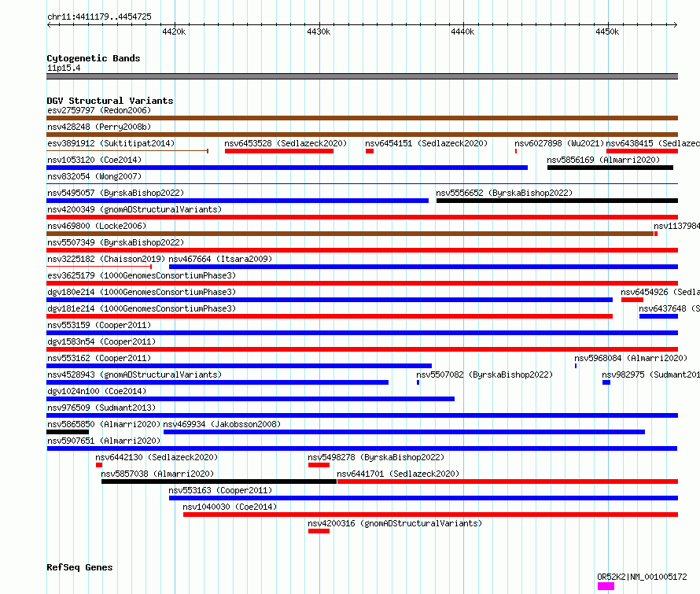This screenshot has width=700, height=594.
Task: Click the red nsv6454926 variant bar
Action: (x=632, y=300)
